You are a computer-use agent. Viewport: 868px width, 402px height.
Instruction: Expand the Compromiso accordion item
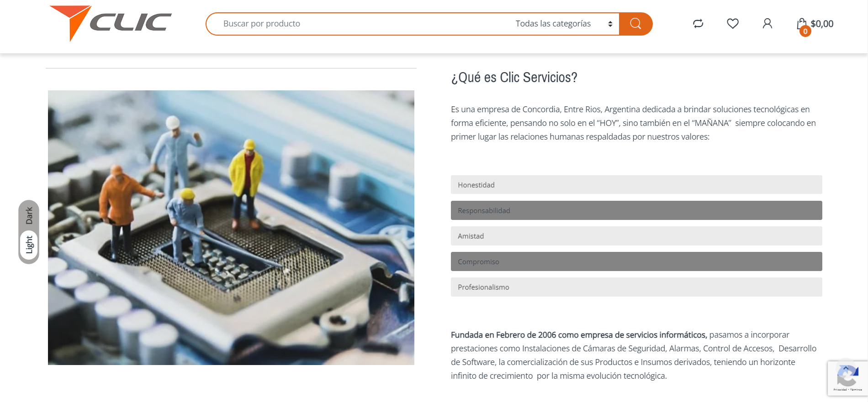click(636, 261)
